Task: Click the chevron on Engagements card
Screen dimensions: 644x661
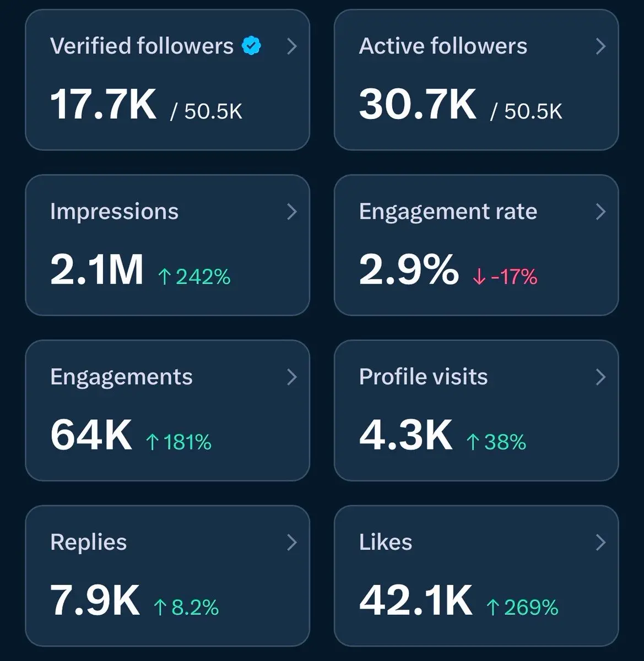Action: (x=292, y=377)
